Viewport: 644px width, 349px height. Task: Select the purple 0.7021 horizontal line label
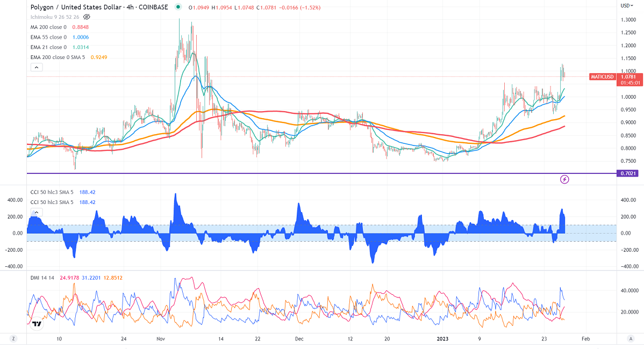click(629, 173)
